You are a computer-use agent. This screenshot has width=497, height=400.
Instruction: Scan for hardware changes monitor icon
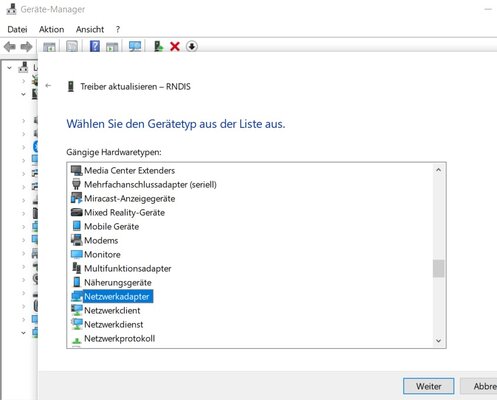[x=135, y=46]
